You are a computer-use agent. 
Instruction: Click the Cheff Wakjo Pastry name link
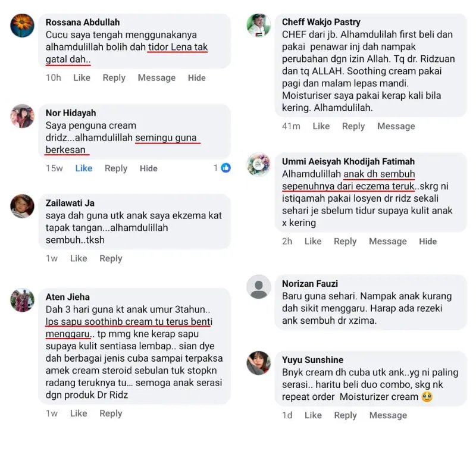point(321,22)
